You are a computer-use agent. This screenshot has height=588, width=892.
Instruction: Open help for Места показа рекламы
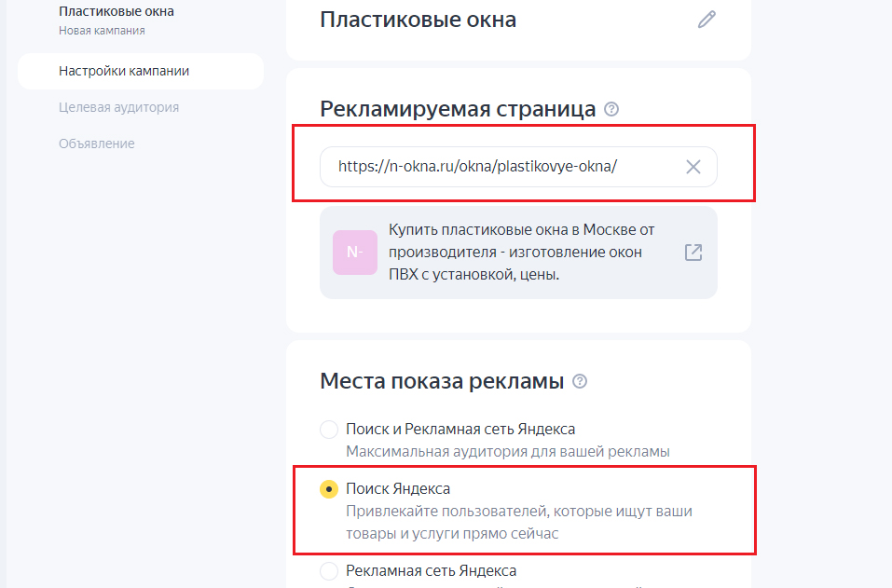tap(580, 381)
